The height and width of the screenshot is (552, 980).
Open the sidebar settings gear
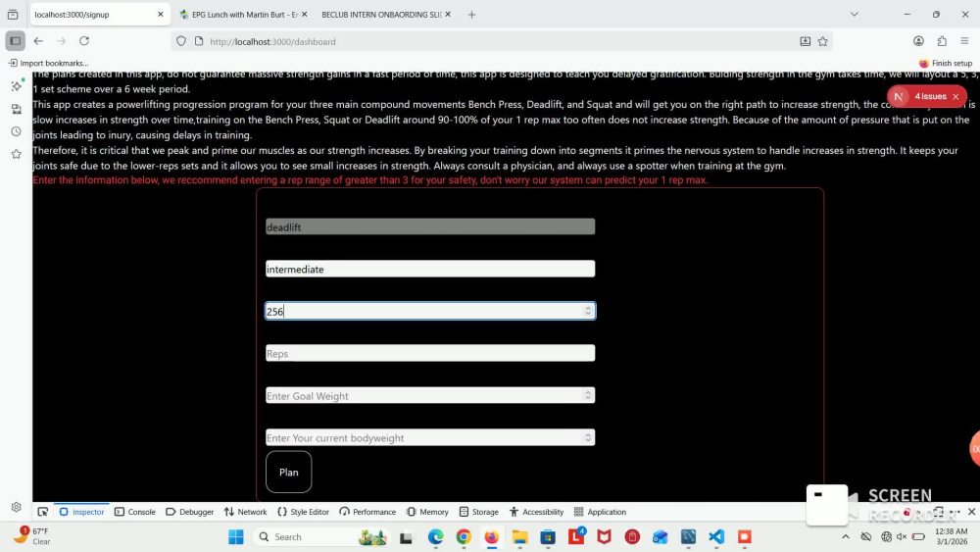[x=17, y=507]
